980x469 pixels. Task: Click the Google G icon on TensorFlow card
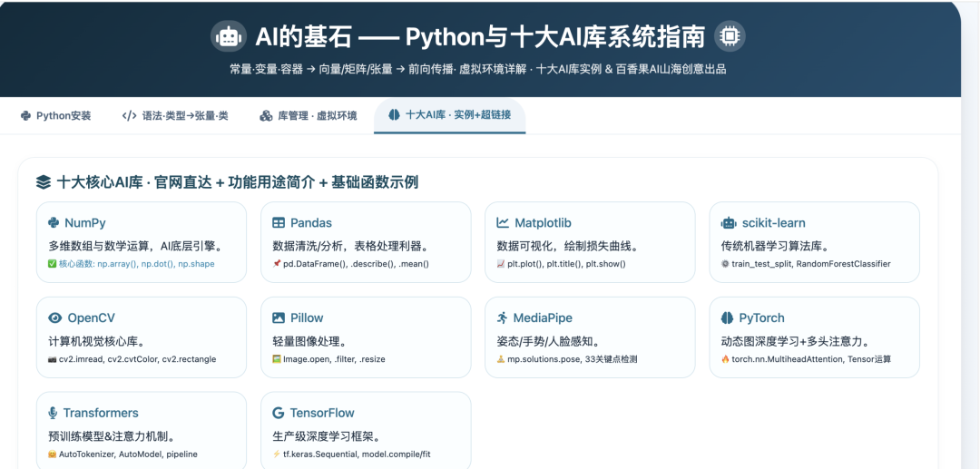pyautogui.click(x=279, y=413)
